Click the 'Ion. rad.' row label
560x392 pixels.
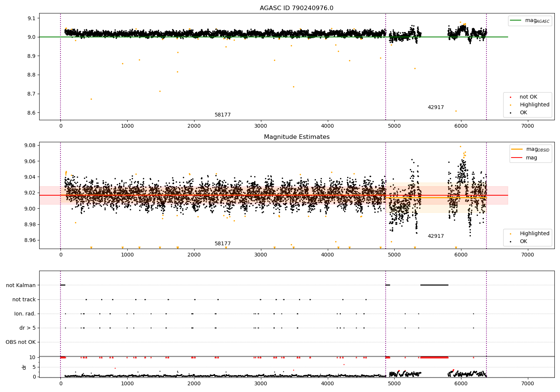click(25, 314)
